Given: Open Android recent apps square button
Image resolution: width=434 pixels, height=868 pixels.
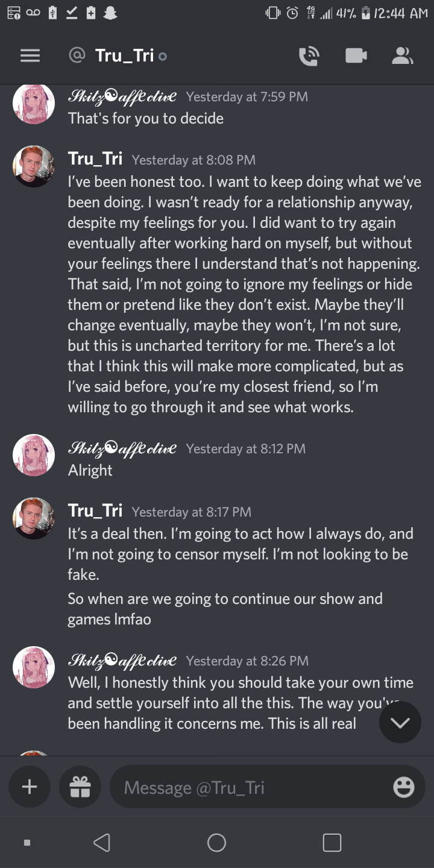Looking at the screenshot, I should [332, 842].
